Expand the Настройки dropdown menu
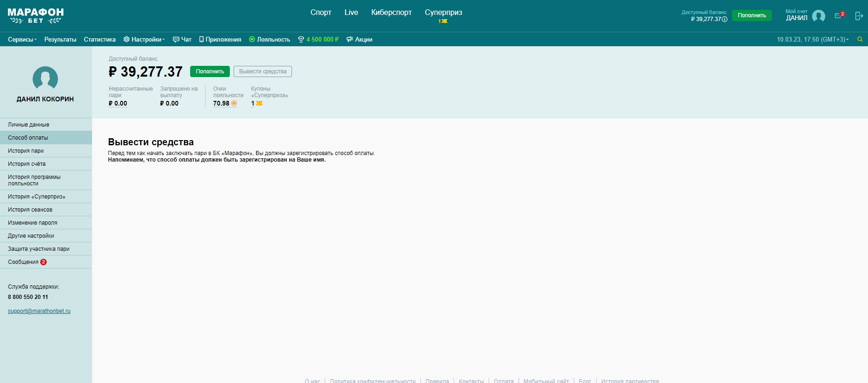The width and height of the screenshot is (868, 383). 144,40
